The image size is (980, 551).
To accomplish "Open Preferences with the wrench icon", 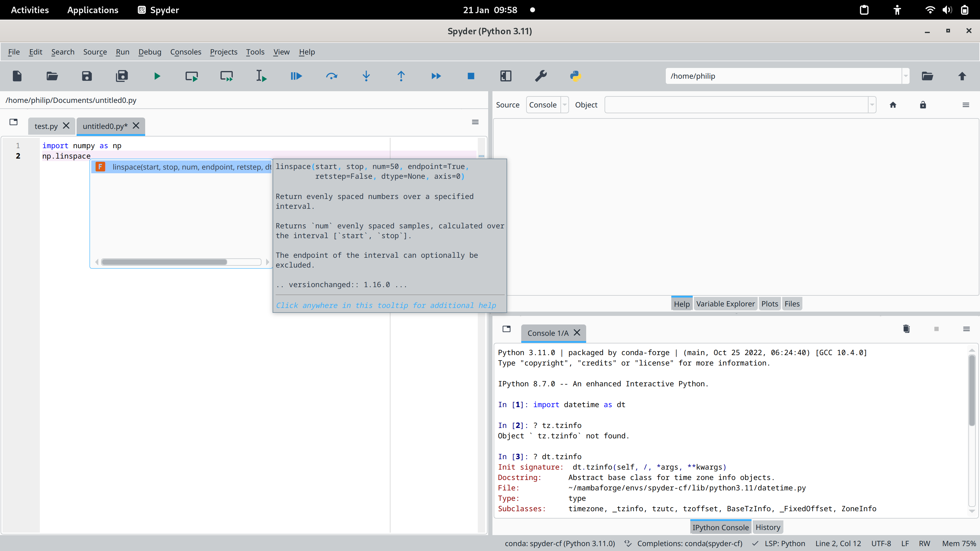I will [x=541, y=76].
